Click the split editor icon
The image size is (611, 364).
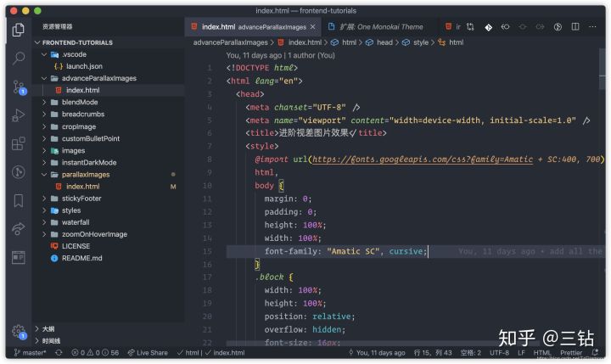(575, 26)
